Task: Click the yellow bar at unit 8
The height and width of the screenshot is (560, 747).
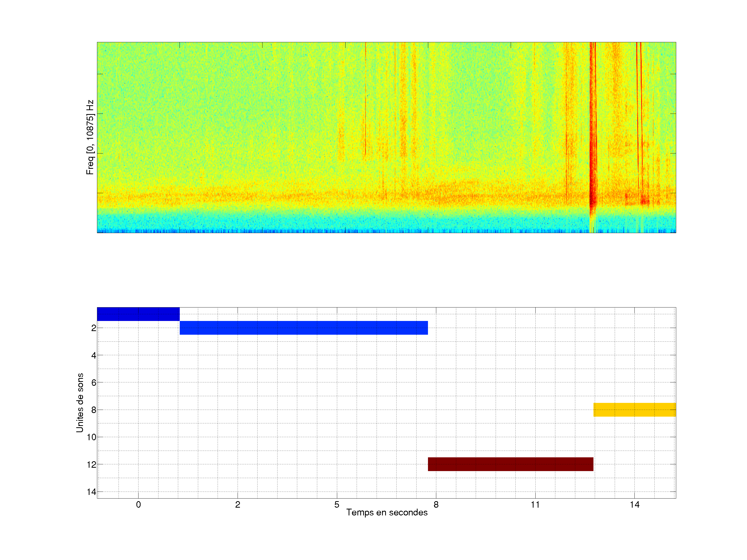Action: pyautogui.click(x=634, y=409)
